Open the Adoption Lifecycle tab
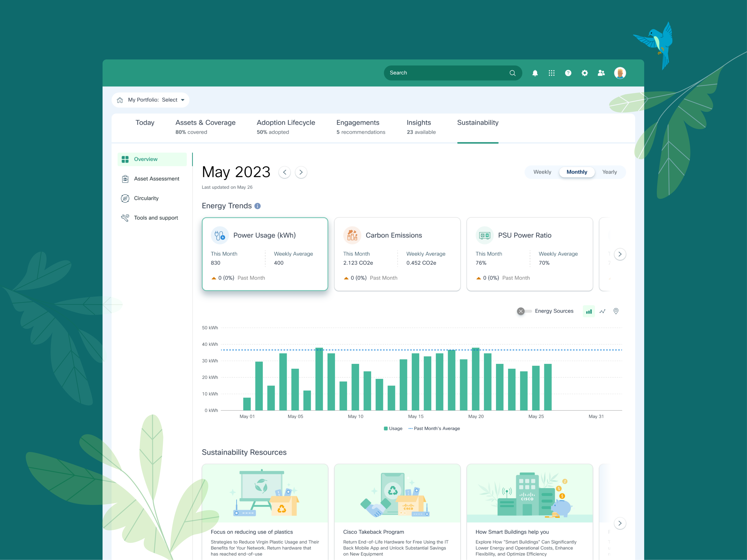 (x=286, y=122)
